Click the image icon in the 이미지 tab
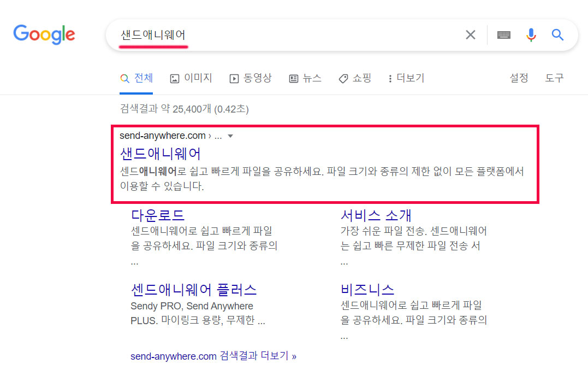This screenshot has width=588, height=381. pyautogui.click(x=174, y=79)
